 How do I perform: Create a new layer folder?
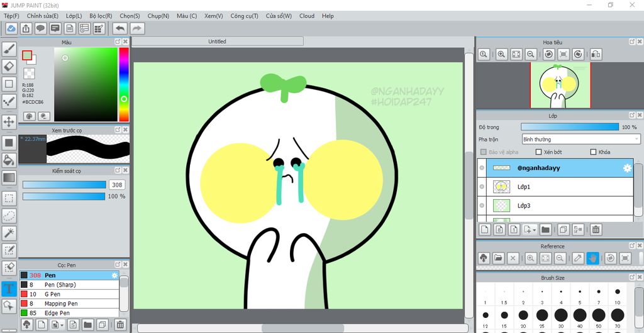545,230
